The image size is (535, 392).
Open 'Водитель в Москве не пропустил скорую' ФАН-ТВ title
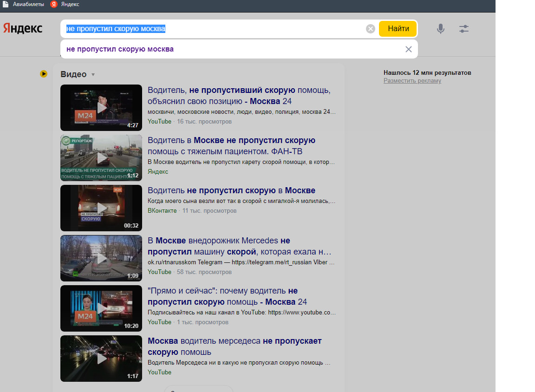coord(231,146)
